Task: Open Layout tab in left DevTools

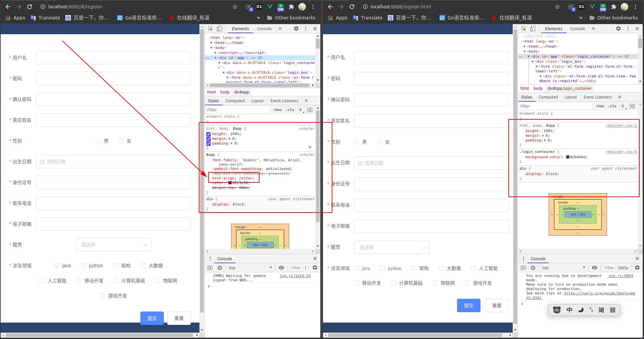Action: [258, 101]
